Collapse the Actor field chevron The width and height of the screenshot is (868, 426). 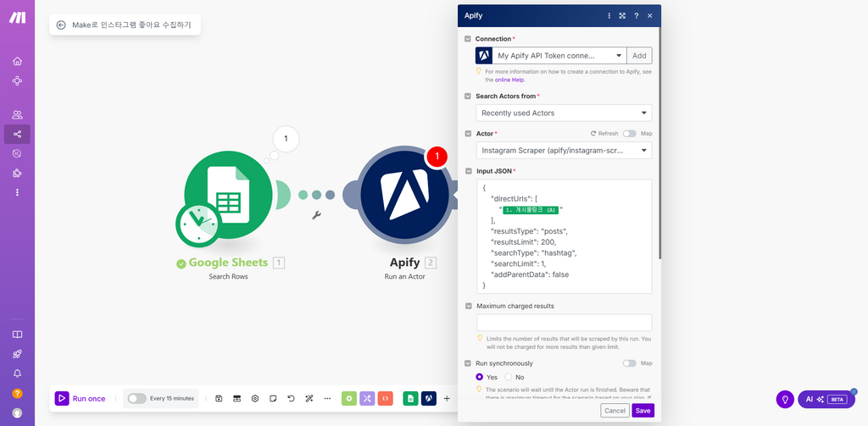coord(468,134)
